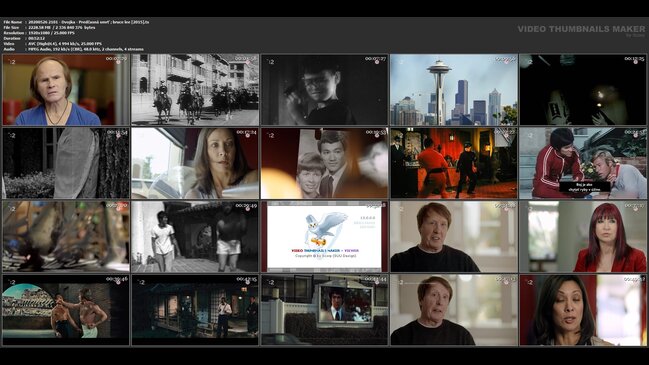Screen dimensions: 649x365
Task: Select the boy with glasses black-and-white thumbnail
Action: click(x=324, y=90)
